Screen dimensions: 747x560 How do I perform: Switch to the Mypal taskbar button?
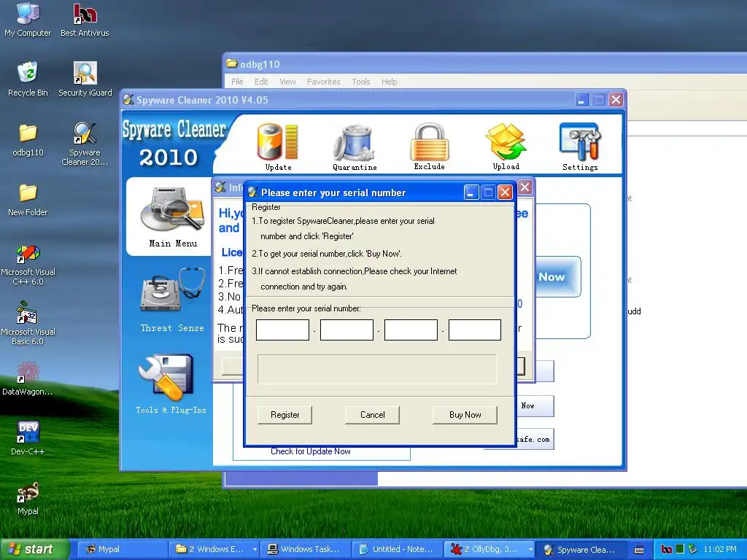click(122, 550)
